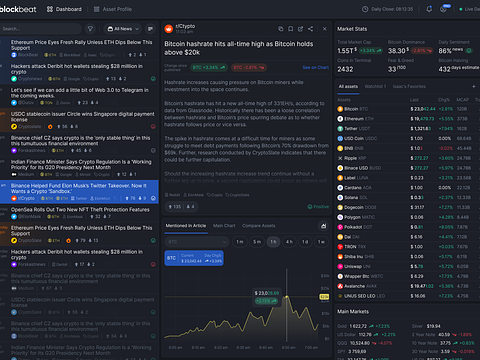Screen dimensions: 480x360
Task: Upvote the article with 135 votes
Action: click(174, 207)
